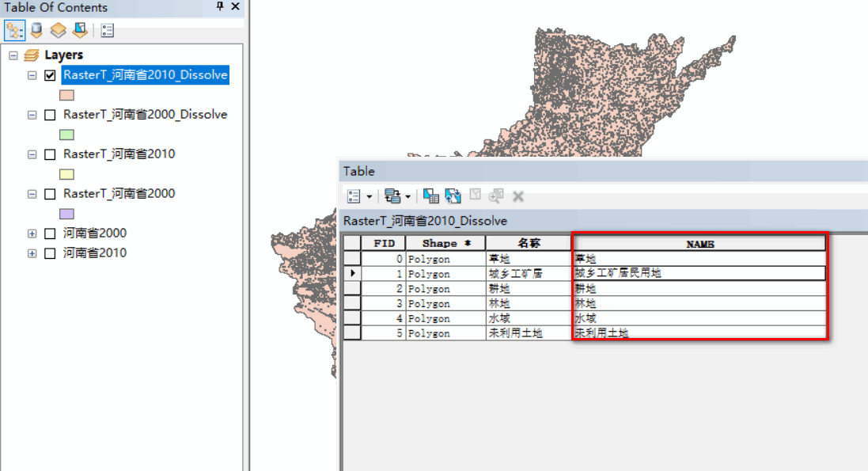This screenshot has width=868, height=471.
Task: Uncheck RasterT_河南省2010_Dissolve layer visibility
Action: click(50, 75)
